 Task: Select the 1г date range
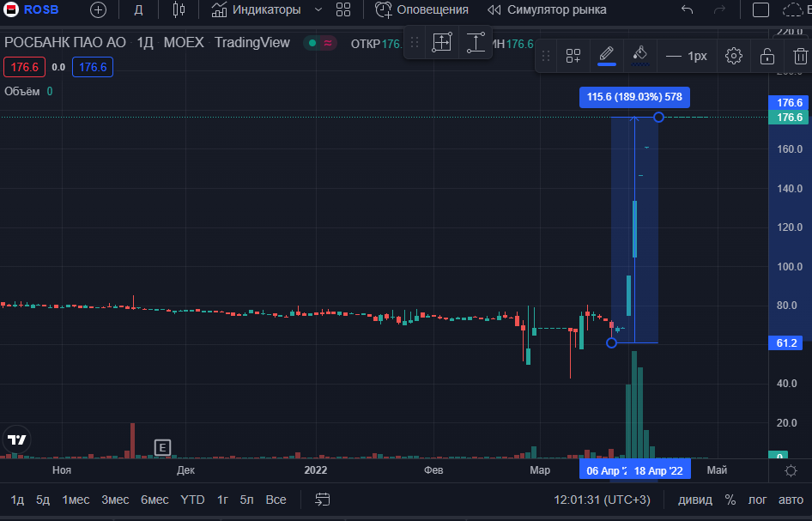[222, 500]
